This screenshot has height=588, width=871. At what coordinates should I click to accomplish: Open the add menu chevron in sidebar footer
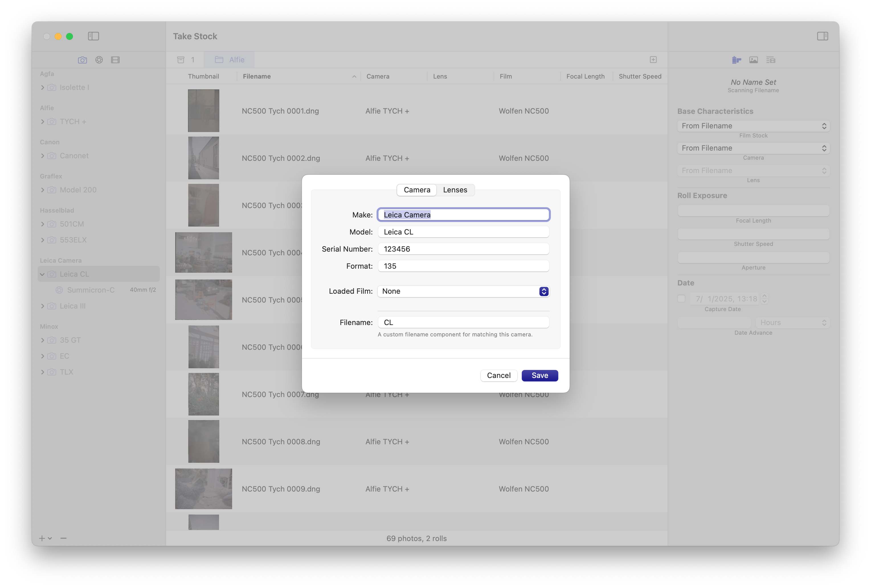coord(50,538)
